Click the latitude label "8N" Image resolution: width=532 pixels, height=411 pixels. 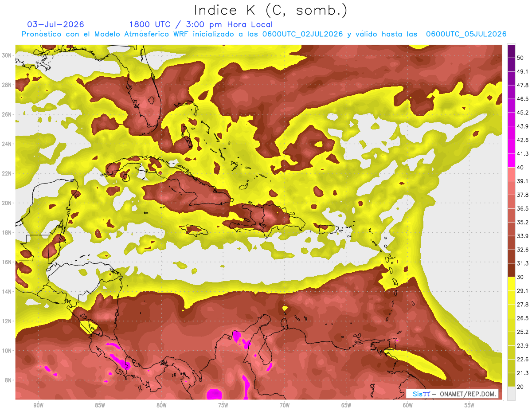point(8,380)
